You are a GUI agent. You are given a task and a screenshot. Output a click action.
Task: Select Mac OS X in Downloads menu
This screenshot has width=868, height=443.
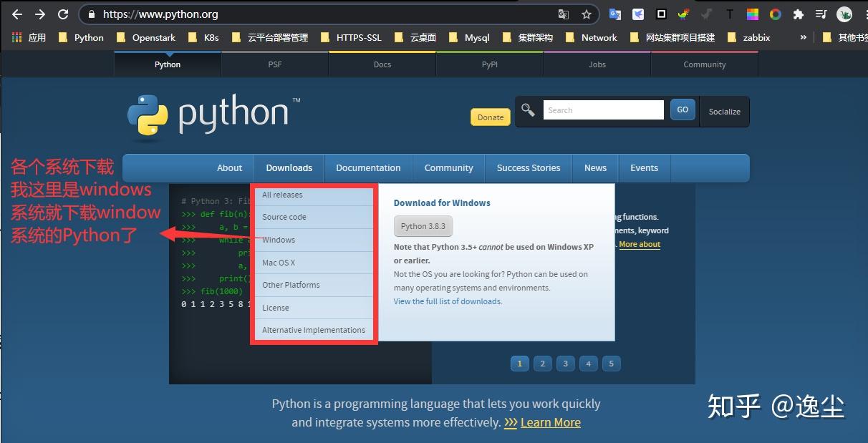coord(314,263)
